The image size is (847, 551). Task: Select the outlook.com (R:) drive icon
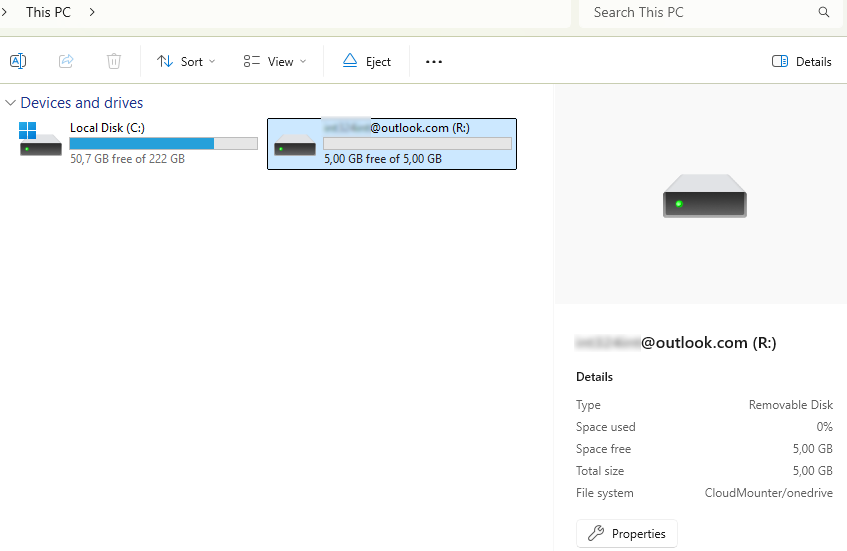click(294, 144)
